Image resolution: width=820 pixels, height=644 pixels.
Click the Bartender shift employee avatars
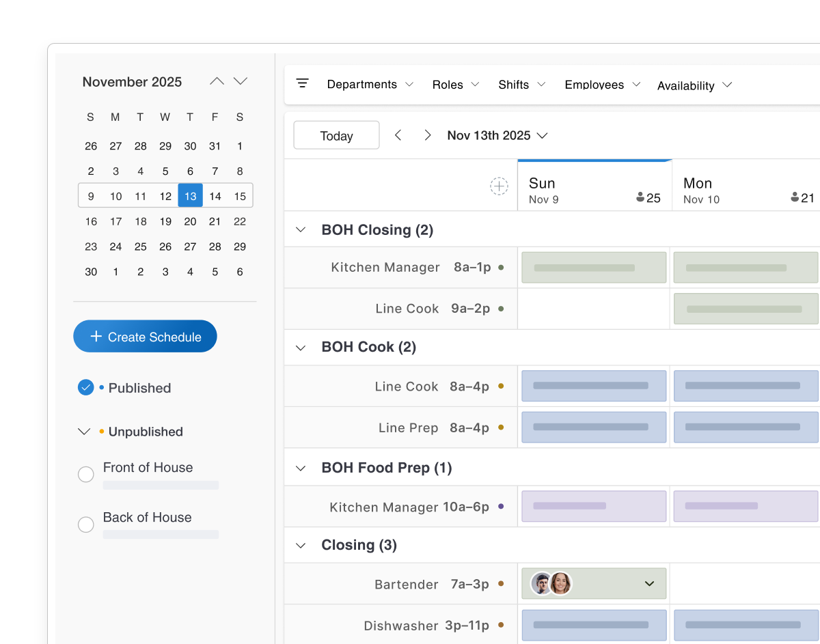coord(551,584)
